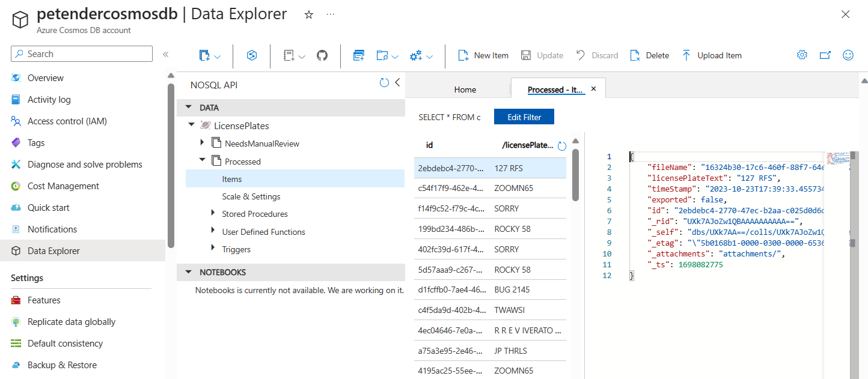Select Items under Processed
868x379 pixels.
pyautogui.click(x=295, y=179)
